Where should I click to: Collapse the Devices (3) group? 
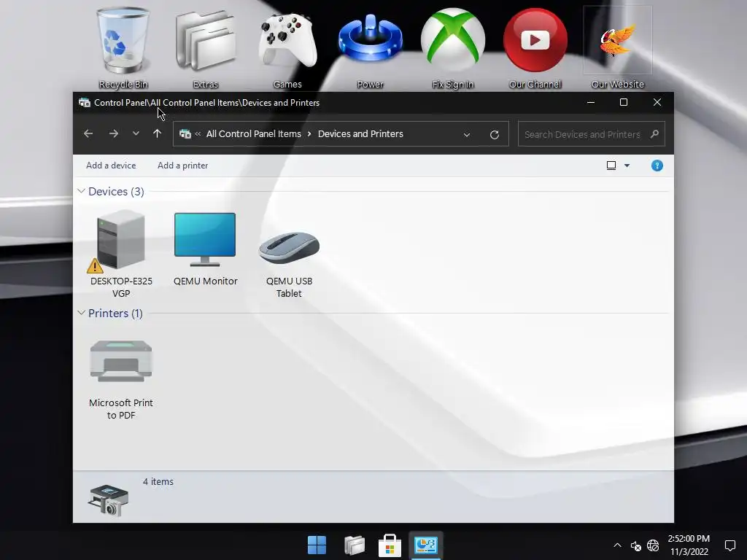coord(82,191)
